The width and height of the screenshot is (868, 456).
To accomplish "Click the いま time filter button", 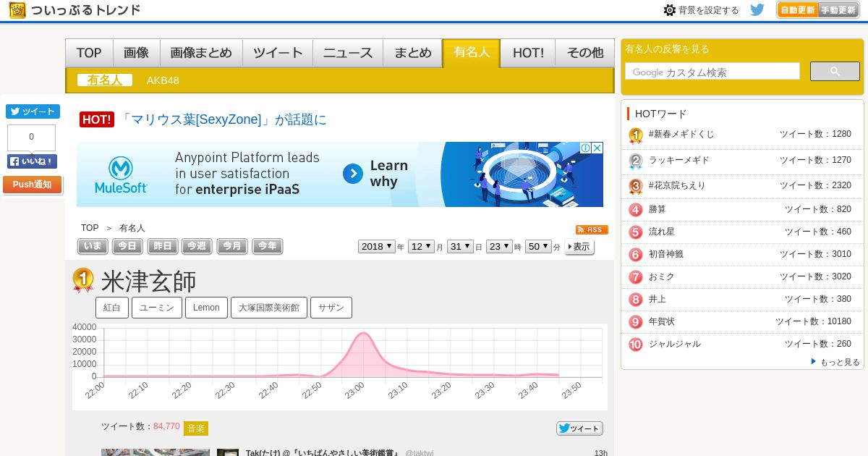I will pyautogui.click(x=93, y=246).
